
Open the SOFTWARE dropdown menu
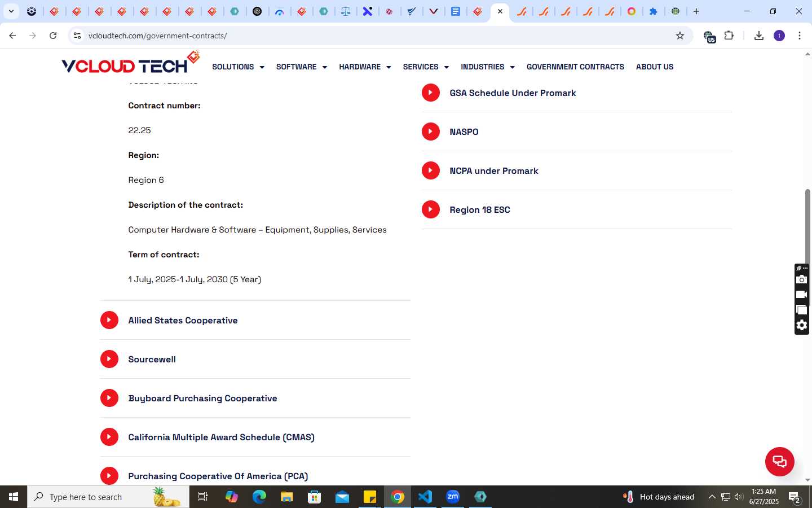[x=302, y=67]
